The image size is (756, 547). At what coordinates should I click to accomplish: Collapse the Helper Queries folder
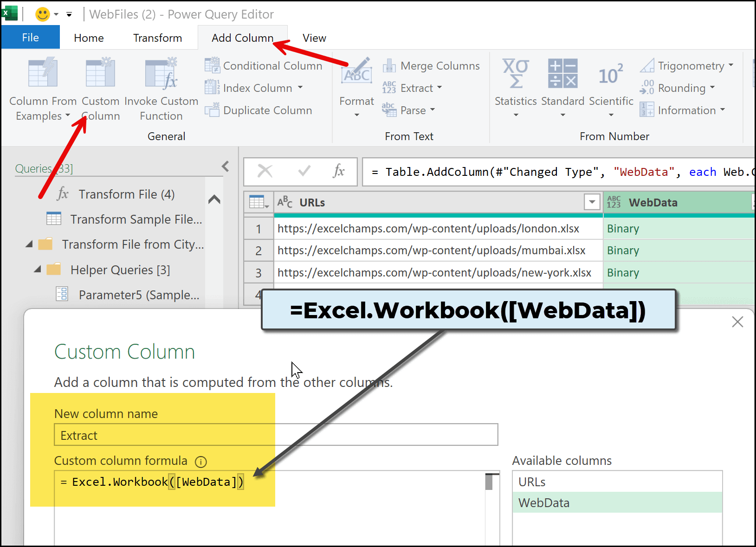coord(38,270)
